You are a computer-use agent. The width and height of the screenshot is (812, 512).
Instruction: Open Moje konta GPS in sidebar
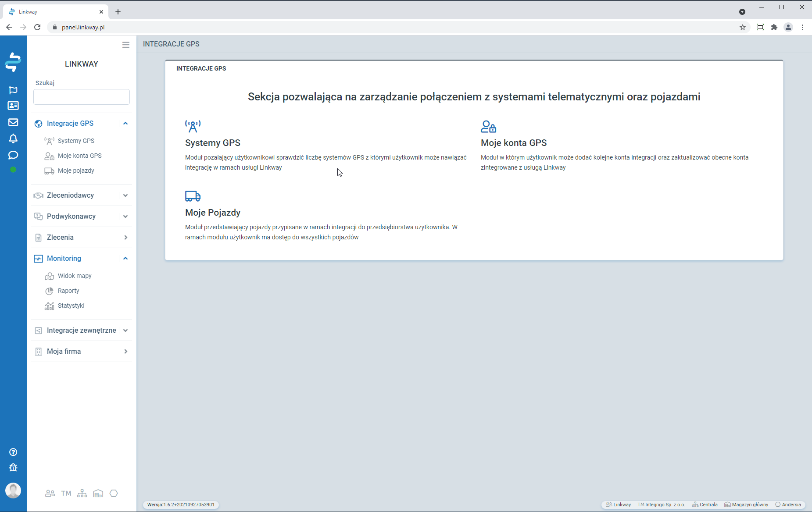coord(79,156)
